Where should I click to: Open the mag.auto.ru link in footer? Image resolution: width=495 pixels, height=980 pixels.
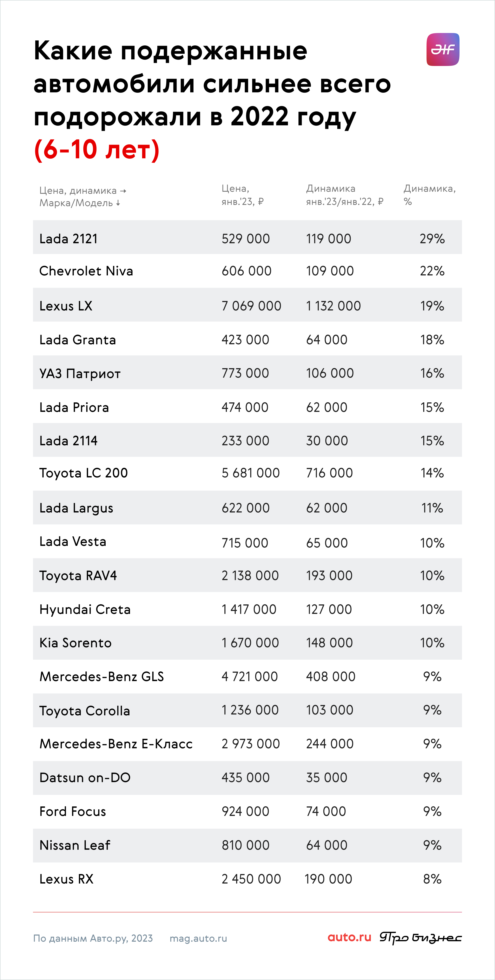point(198,939)
